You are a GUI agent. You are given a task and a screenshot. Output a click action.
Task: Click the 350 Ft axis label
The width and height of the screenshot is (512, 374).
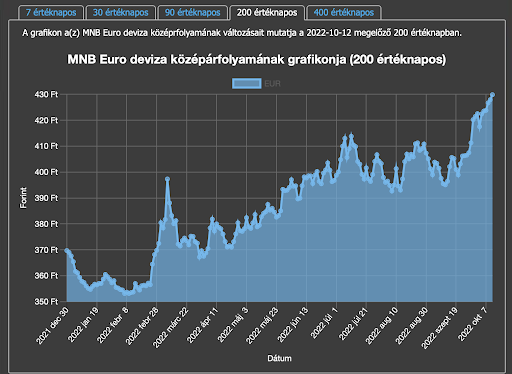point(46,302)
